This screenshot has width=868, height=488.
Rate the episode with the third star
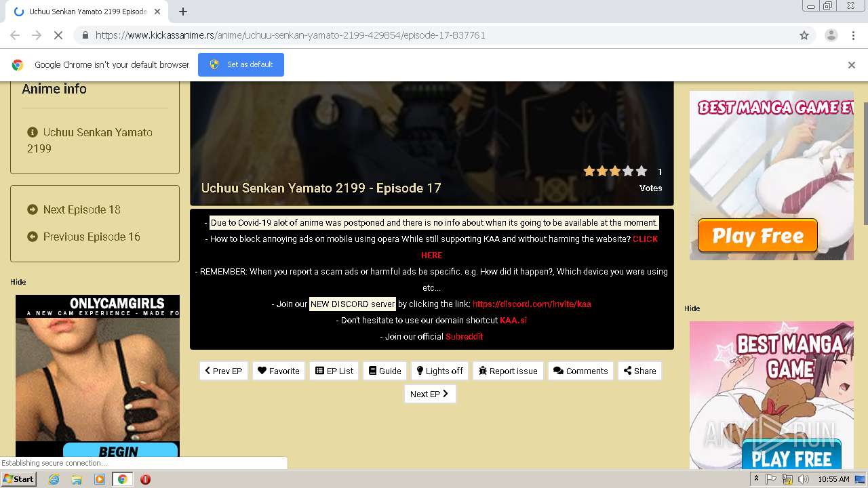pyautogui.click(x=615, y=171)
